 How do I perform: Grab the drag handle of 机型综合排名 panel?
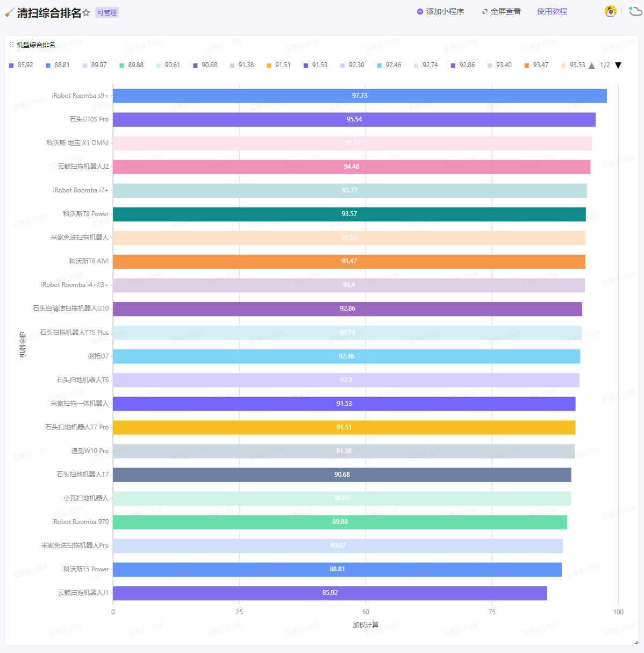[x=12, y=45]
